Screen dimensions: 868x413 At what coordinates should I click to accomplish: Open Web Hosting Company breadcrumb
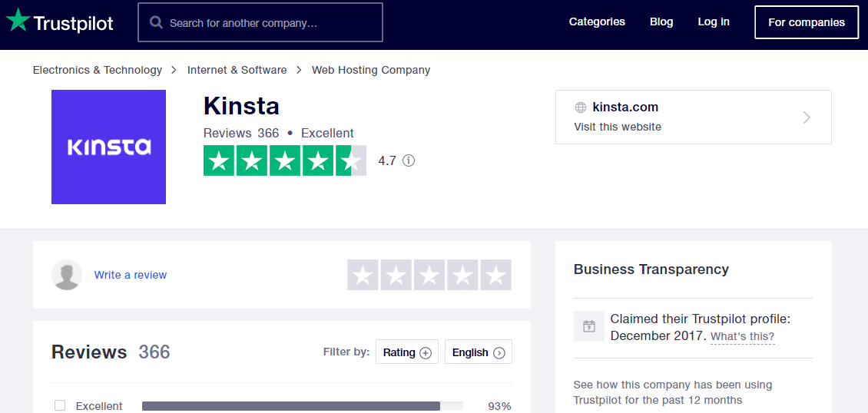click(x=371, y=70)
